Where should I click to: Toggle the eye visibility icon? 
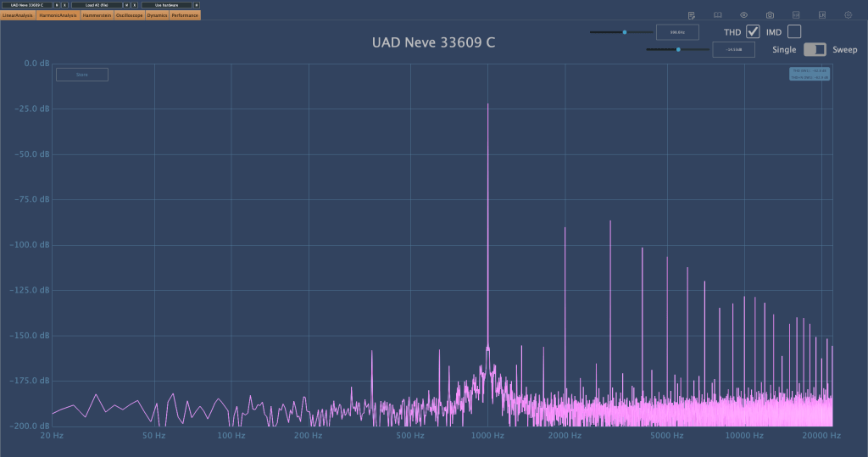pos(743,15)
